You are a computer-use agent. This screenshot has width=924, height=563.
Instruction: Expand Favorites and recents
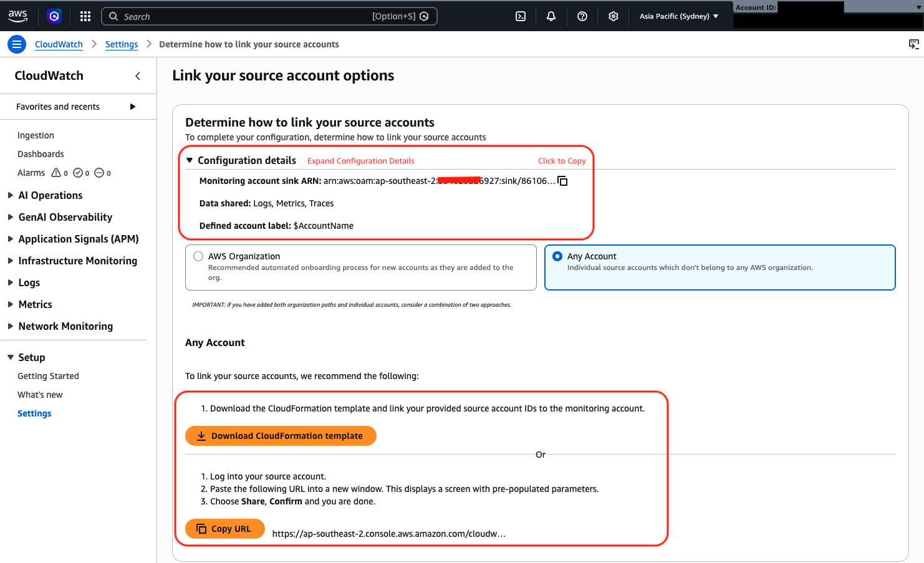pos(132,107)
